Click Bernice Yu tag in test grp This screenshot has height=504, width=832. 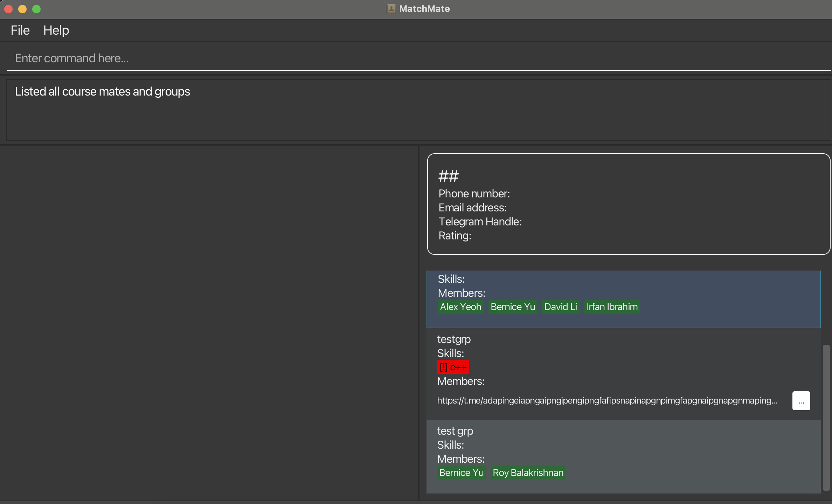pos(461,473)
